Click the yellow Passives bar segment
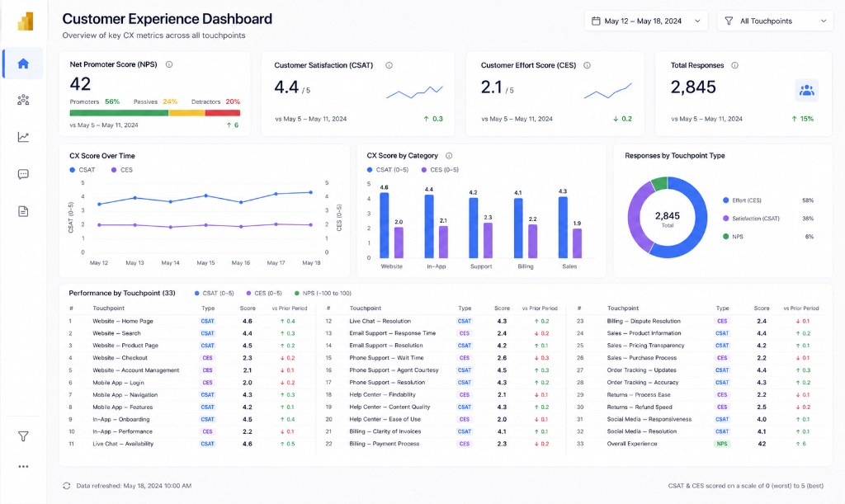This screenshot has height=504, width=845. (187, 113)
